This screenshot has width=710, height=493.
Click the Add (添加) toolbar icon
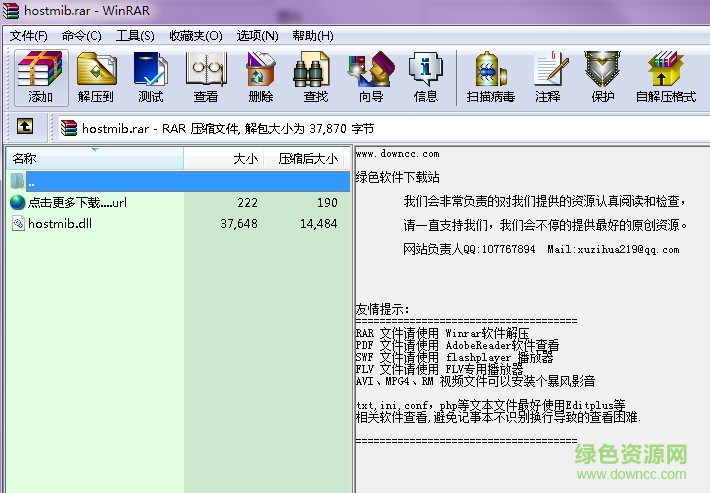pos(41,77)
